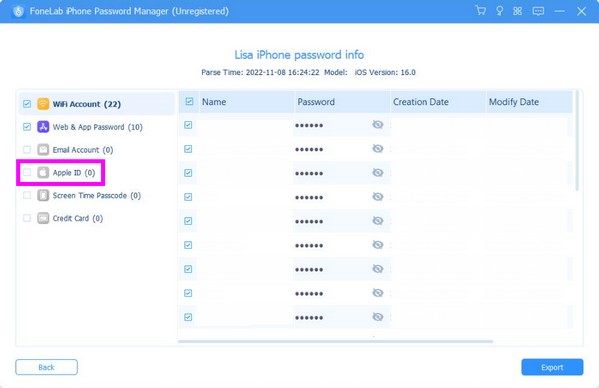This screenshot has width=599, height=388.
Task: Open the feedback chat icon
Action: pyautogui.click(x=538, y=11)
